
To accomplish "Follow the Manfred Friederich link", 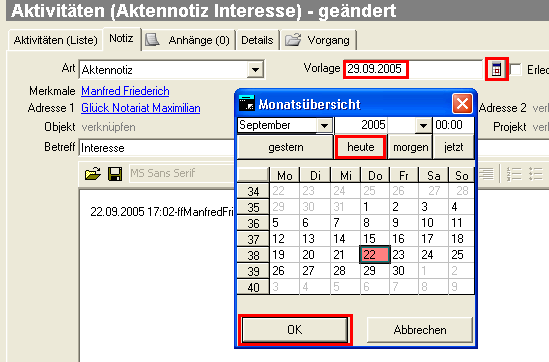I will 125,91.
